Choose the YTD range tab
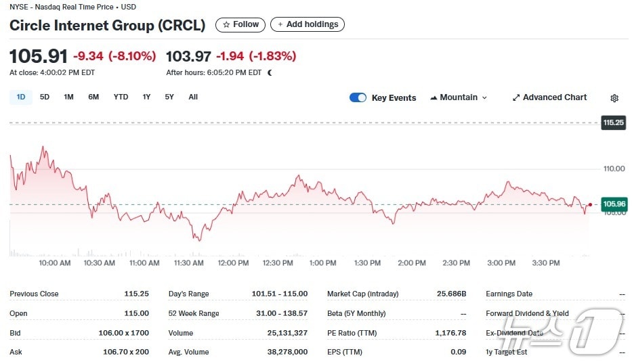The height and width of the screenshot is (364, 632). (x=121, y=97)
